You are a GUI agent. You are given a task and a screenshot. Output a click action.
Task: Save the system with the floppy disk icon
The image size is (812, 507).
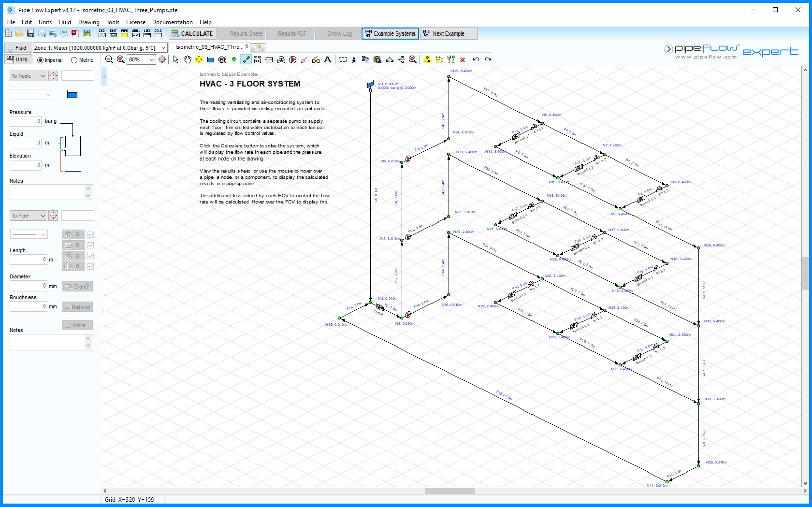pos(30,33)
